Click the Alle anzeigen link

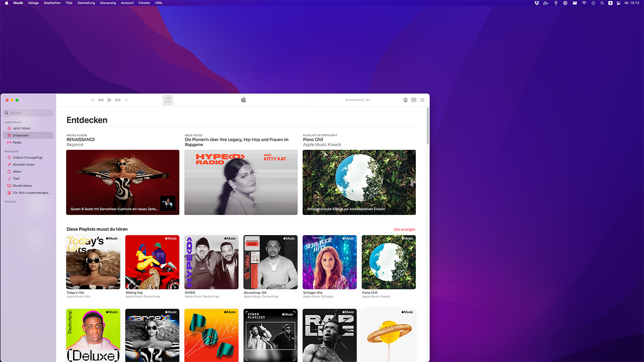[404, 229]
